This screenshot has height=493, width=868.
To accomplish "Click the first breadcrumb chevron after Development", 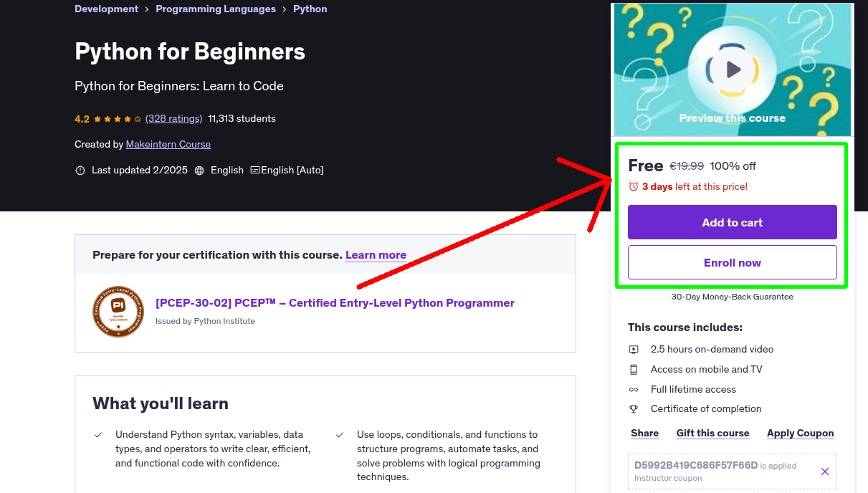I will click(147, 9).
